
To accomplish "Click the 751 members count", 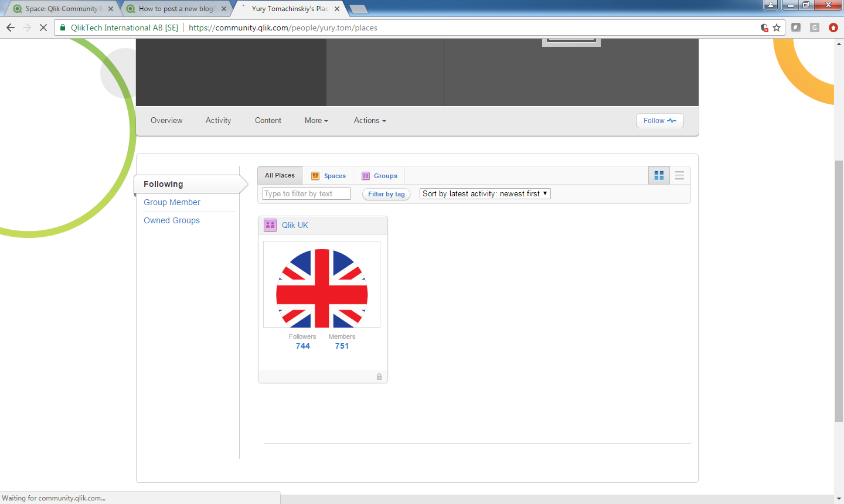I will 342,346.
